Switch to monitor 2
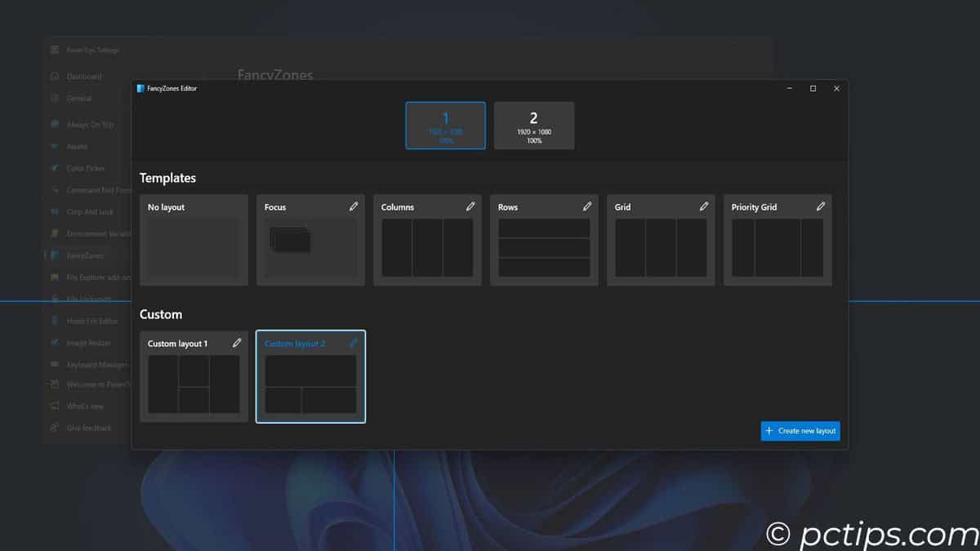 (x=534, y=125)
